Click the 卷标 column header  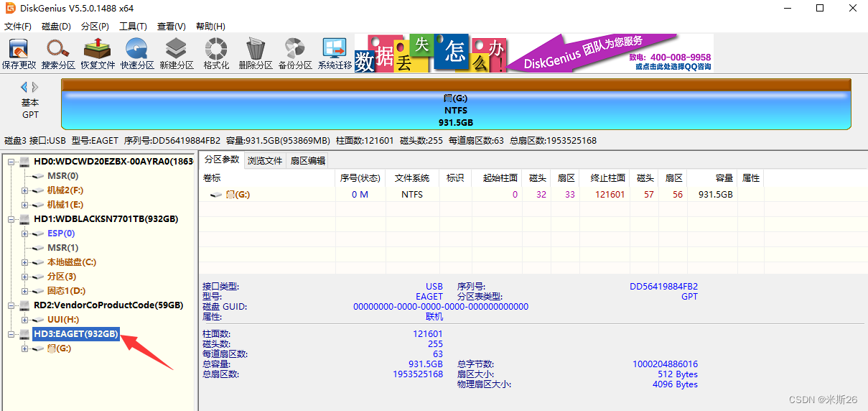(266, 177)
